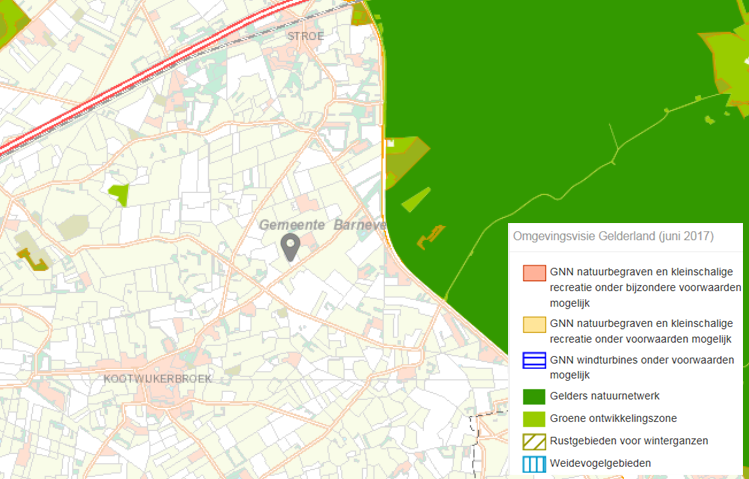
Task: Click the GNN natuurbegraven onder bijzondere voorwaarden label
Action: click(645, 287)
